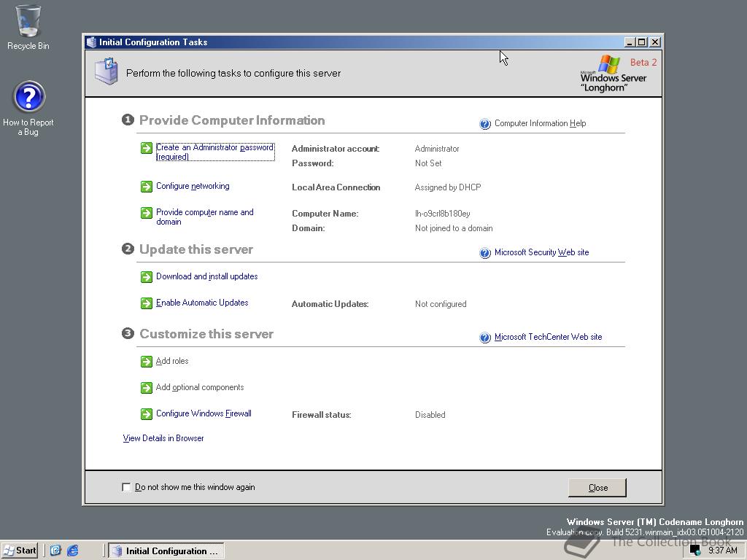Minimize the Initial Configuration Tasks window

tap(630, 42)
